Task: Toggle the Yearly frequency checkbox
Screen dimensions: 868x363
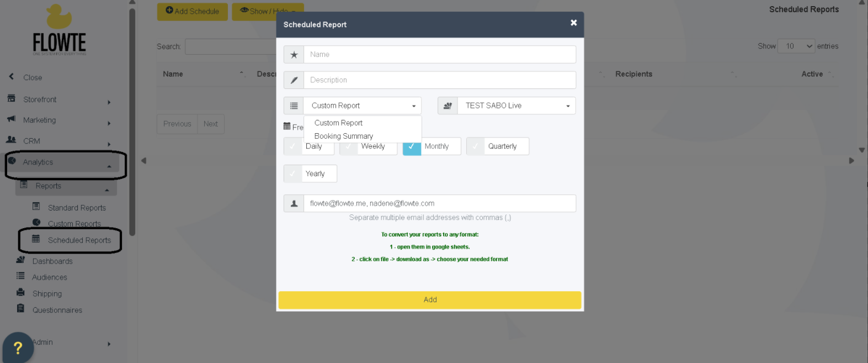Action: coord(292,173)
